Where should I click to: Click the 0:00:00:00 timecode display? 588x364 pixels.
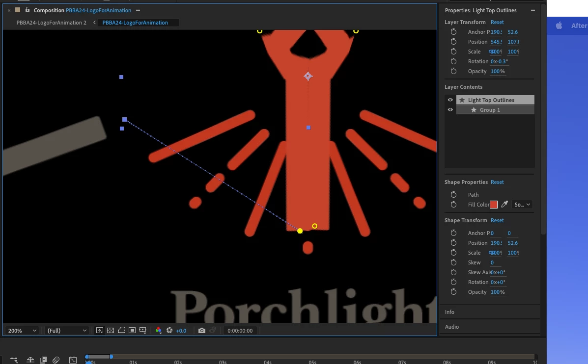240,331
